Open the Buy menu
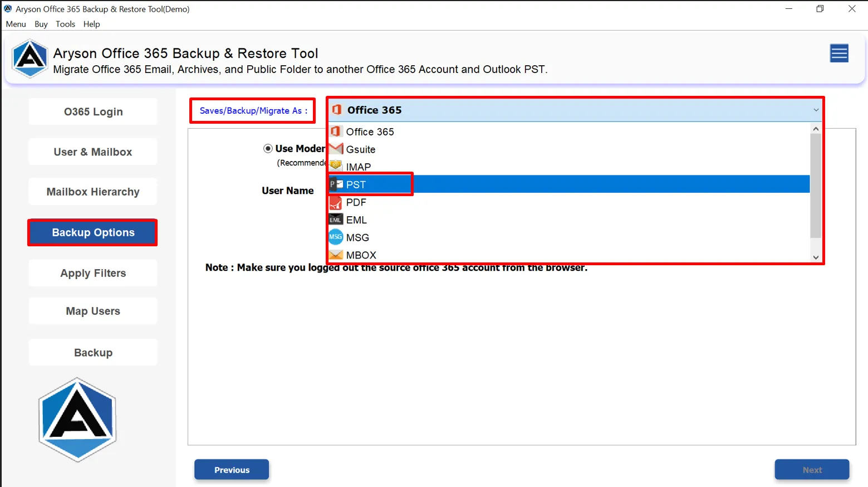The width and height of the screenshot is (868, 487). pyautogui.click(x=41, y=24)
